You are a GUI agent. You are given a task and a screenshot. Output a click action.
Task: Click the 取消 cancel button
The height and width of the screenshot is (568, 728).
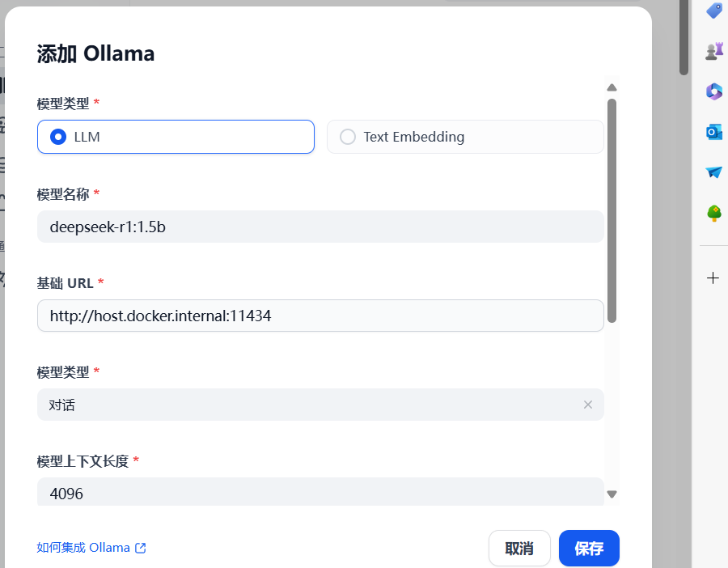click(519, 548)
